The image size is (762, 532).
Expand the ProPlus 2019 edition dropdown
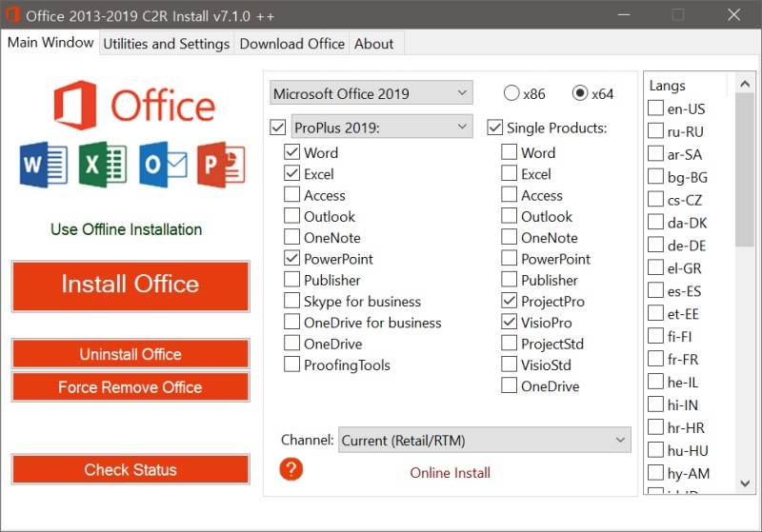tap(382, 127)
